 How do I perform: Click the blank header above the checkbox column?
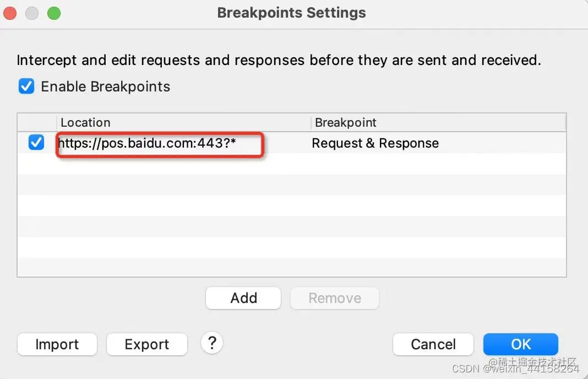[x=36, y=122]
